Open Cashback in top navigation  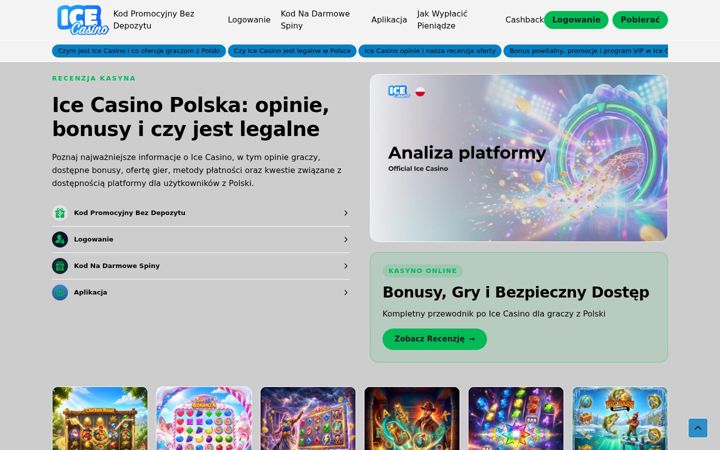(x=524, y=20)
